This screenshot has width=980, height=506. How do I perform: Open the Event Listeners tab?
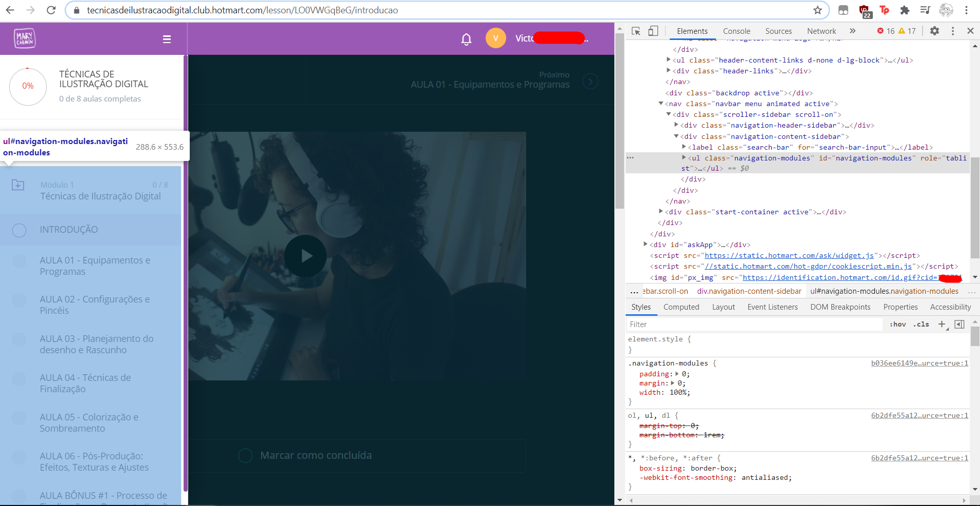772,307
